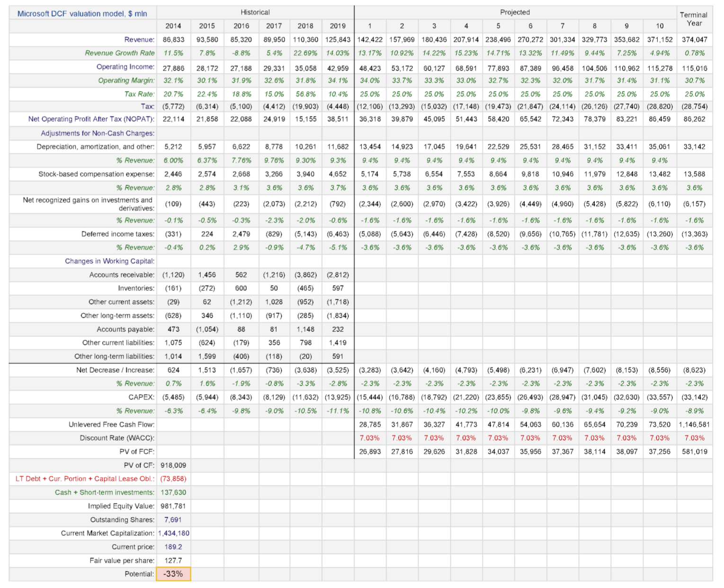Select the Current price value 189.2
This screenshot has width=724, height=588.
[x=173, y=547]
